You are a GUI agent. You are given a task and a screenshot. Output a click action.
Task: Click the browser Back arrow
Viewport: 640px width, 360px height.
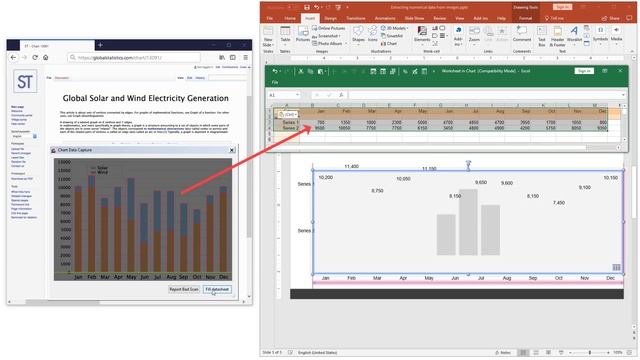[x=13, y=58]
